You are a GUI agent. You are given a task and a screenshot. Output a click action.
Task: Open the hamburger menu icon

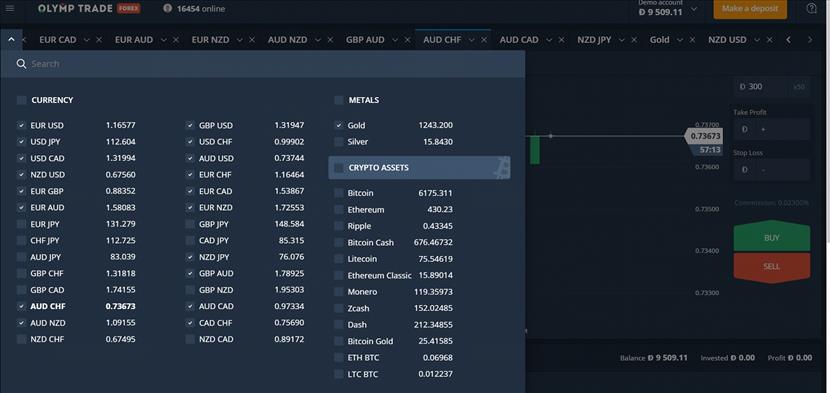click(x=10, y=8)
